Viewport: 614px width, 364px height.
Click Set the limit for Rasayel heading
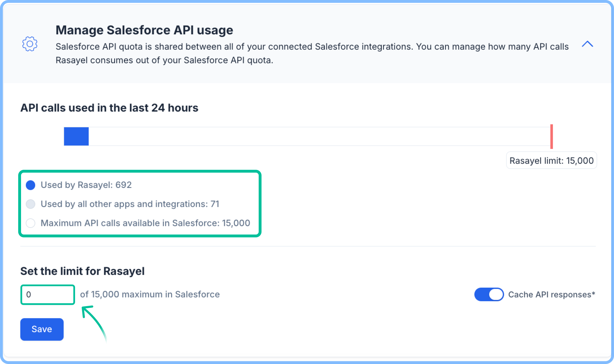[x=82, y=271]
